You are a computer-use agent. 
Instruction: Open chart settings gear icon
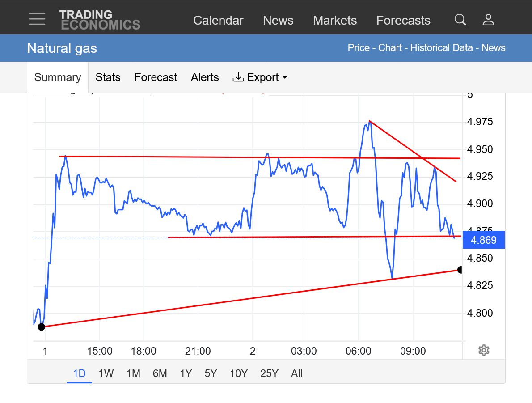(x=483, y=350)
